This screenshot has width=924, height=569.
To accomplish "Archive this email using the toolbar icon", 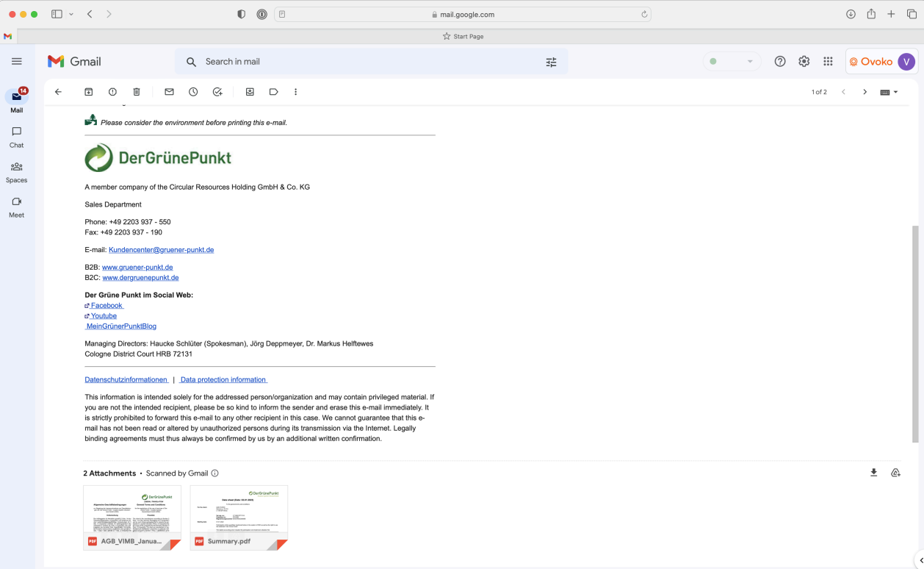I will pyautogui.click(x=89, y=92).
